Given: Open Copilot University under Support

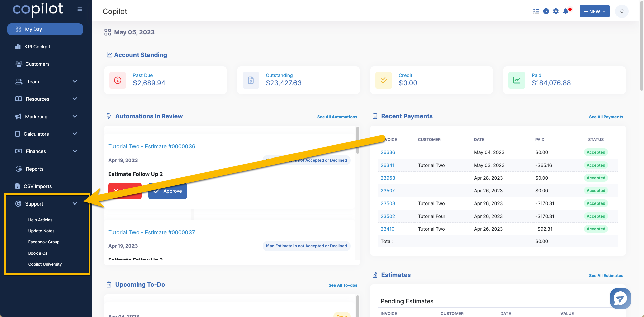Looking at the screenshot, I should tap(45, 264).
